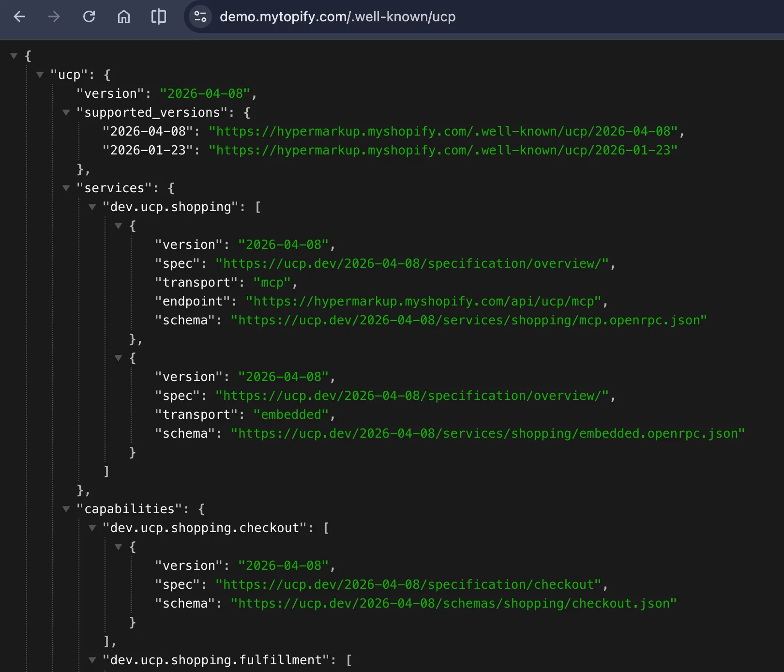The image size is (784, 672).
Task: Click the "services" key name
Action: (x=114, y=188)
